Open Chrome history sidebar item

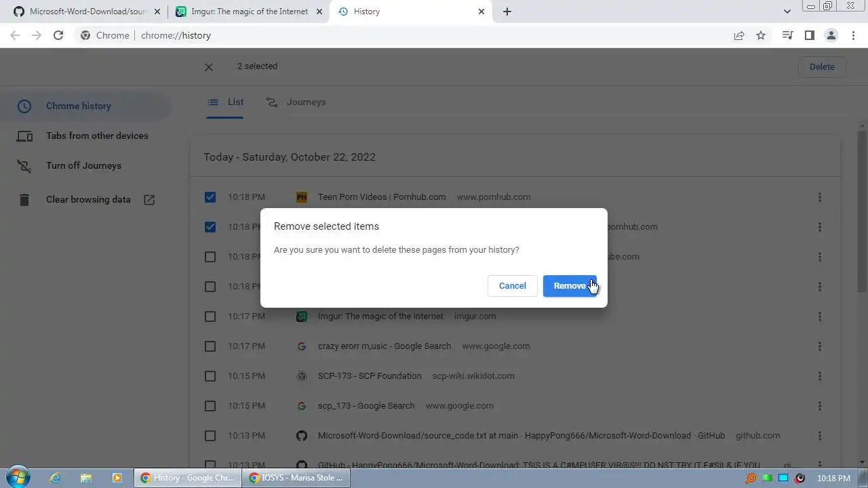(x=85, y=106)
